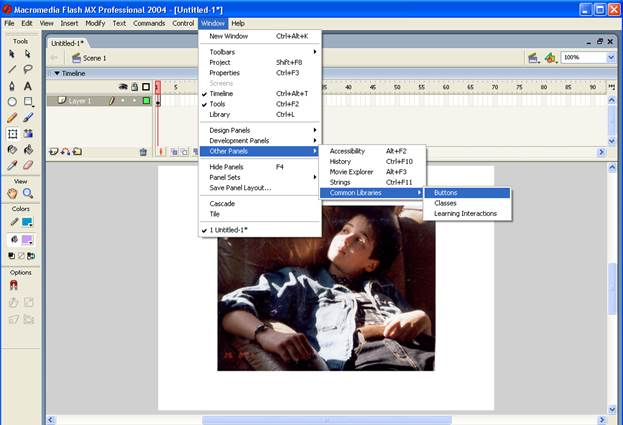Select the Rectangle tool
The image size is (623, 425).
pyautogui.click(x=28, y=102)
